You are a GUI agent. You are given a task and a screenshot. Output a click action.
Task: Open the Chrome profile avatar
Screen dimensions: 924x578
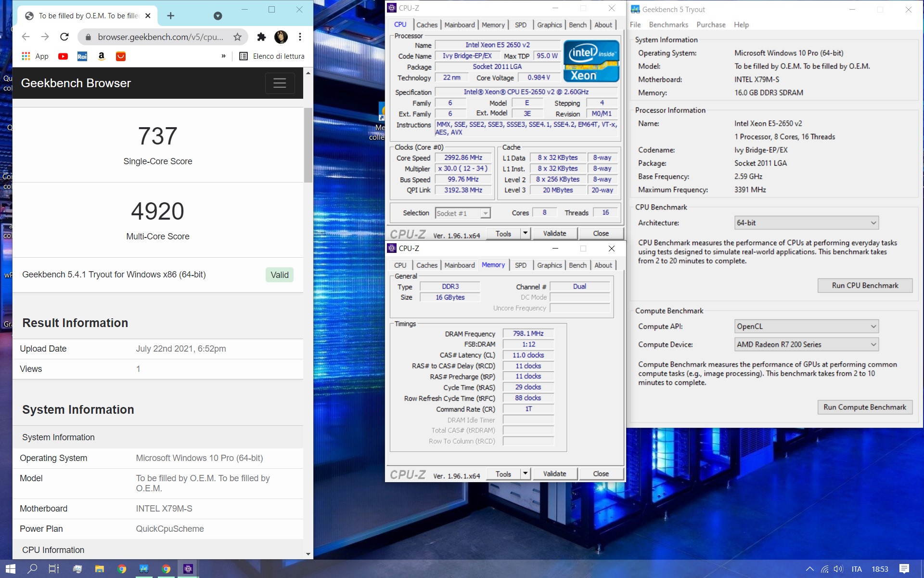[281, 37]
